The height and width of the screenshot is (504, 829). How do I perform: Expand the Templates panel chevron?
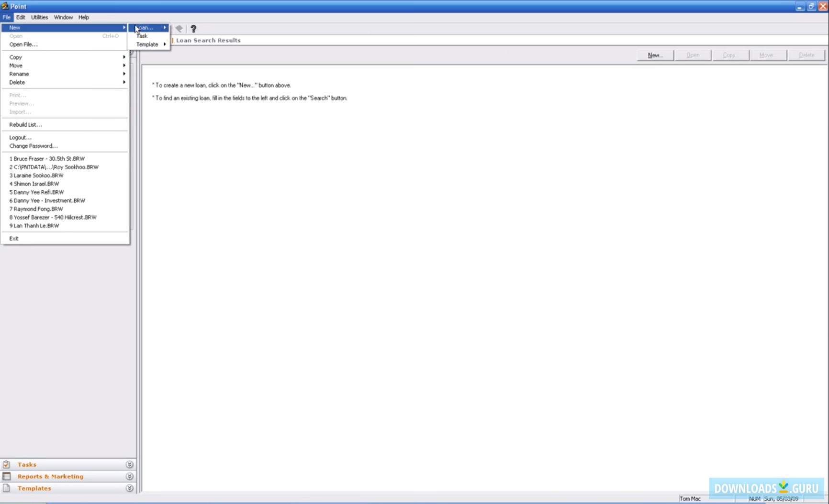click(x=129, y=488)
